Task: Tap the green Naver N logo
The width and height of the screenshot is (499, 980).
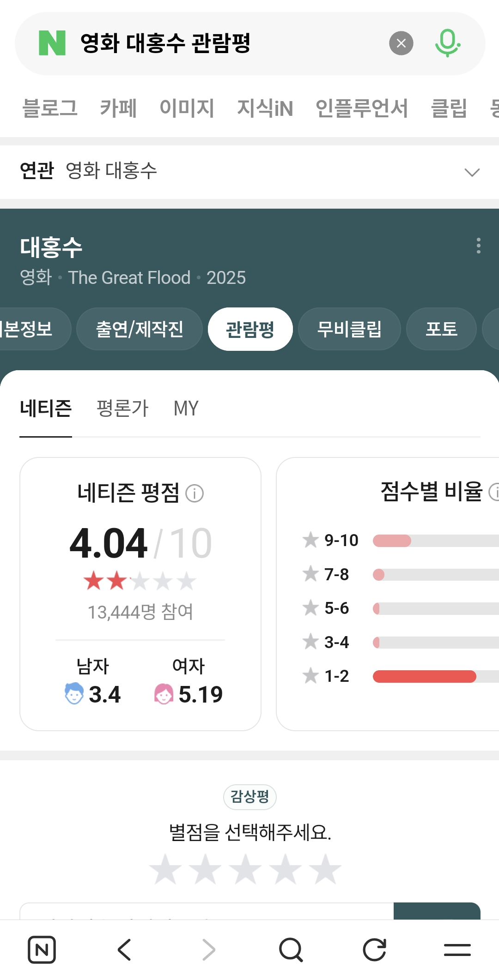Action: pos(52,43)
